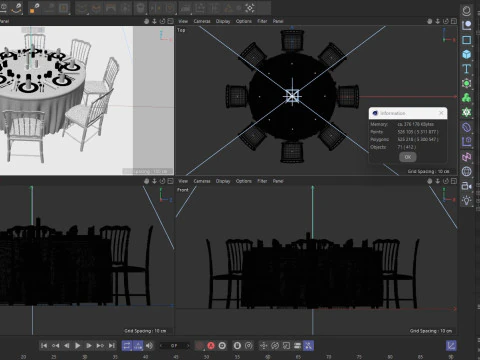Viewport: 480px width, 360px height.
Task: Select the Text spline tool icon
Action: point(467,69)
